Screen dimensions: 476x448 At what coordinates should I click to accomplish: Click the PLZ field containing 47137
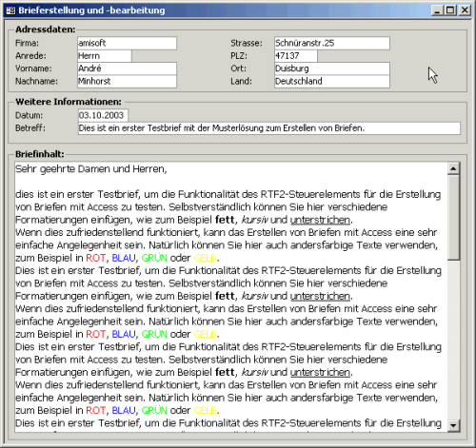click(296, 56)
